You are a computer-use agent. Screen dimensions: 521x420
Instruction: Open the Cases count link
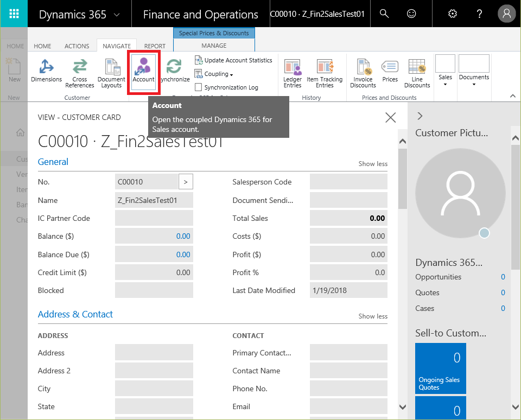tap(503, 308)
